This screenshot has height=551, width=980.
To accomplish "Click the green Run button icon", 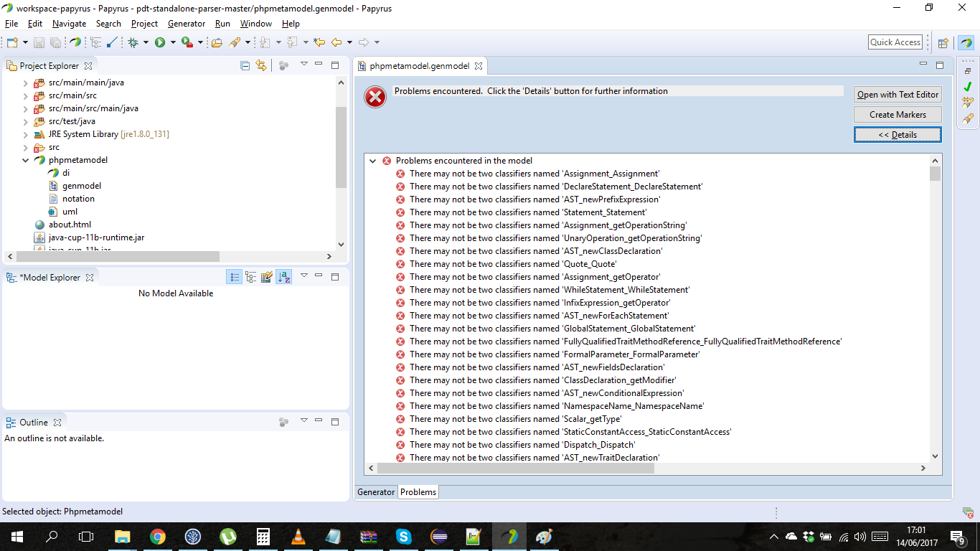I will [160, 42].
